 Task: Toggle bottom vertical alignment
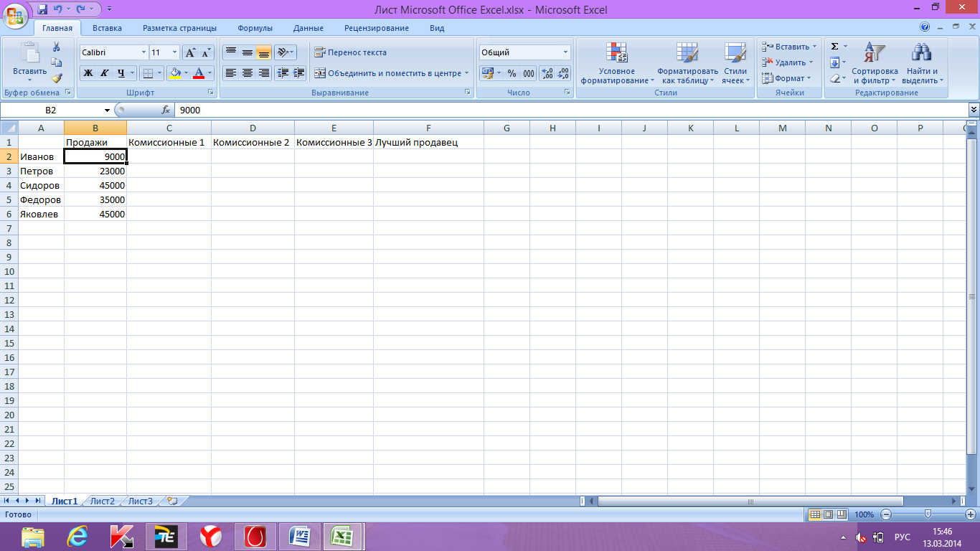[x=263, y=52]
